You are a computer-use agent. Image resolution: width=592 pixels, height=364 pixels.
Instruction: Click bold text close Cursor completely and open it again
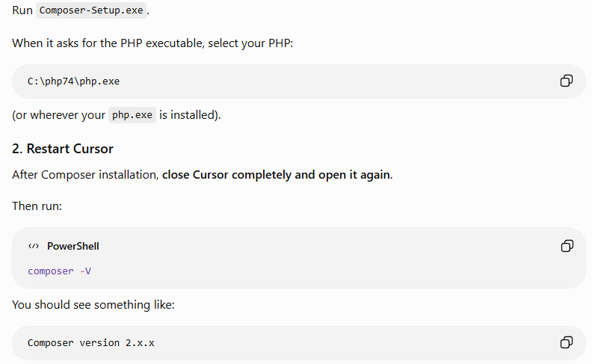pos(277,175)
